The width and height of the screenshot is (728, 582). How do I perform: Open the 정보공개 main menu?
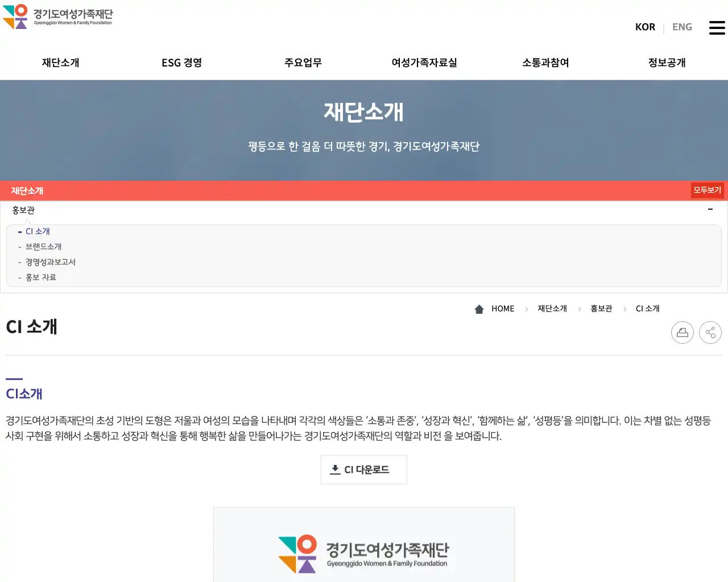point(667,63)
